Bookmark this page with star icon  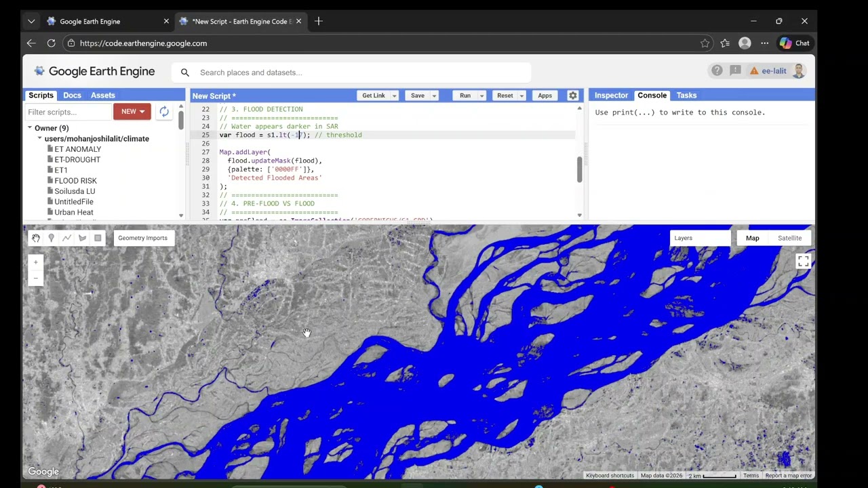[705, 43]
